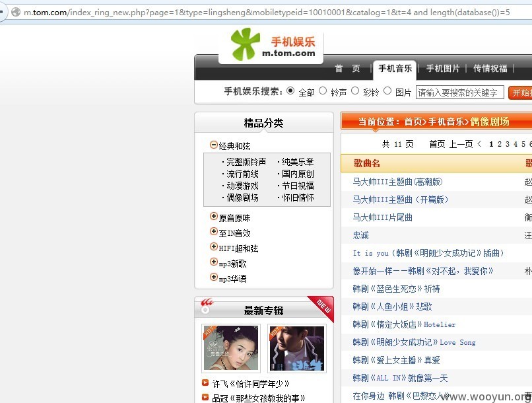Click the globe icon in address bar
Viewport: 532px width, 403px height.
click(x=16, y=13)
